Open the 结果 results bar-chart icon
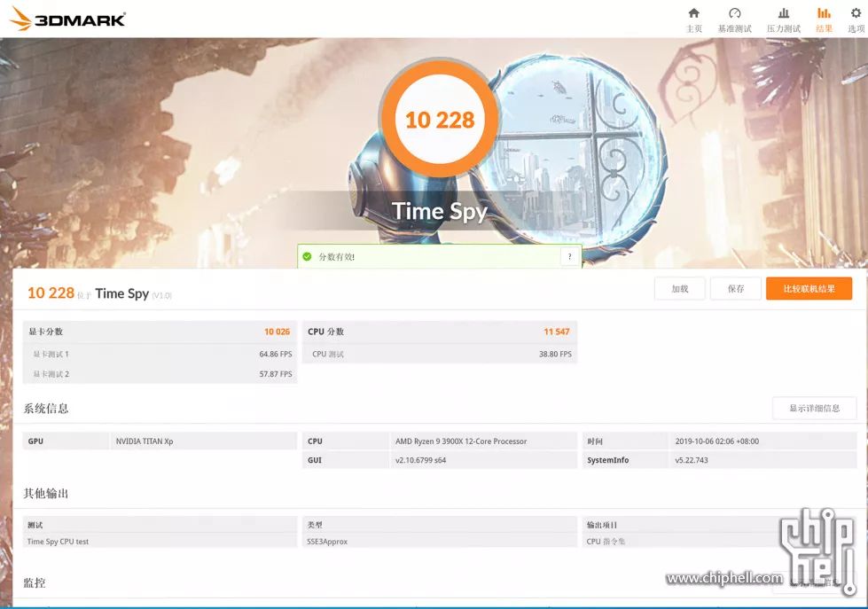 click(824, 13)
